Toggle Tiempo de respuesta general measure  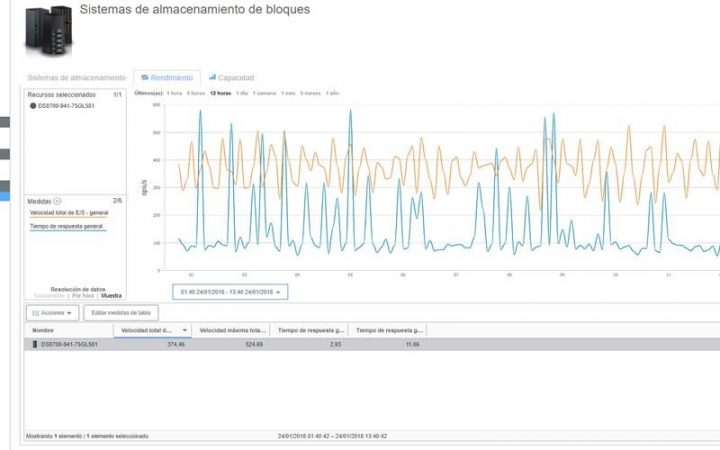coord(67,226)
